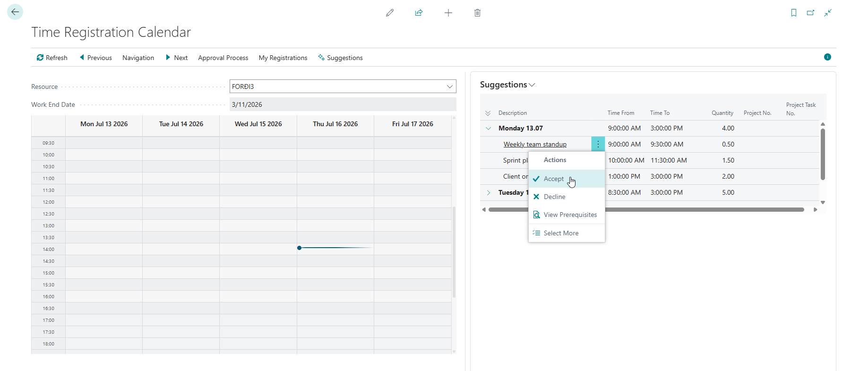Click the quantity value 2.00
The image size is (868, 371).
tap(728, 176)
